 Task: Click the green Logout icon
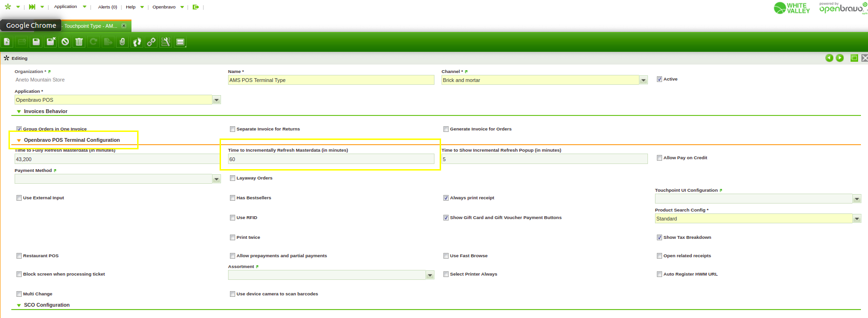click(196, 7)
